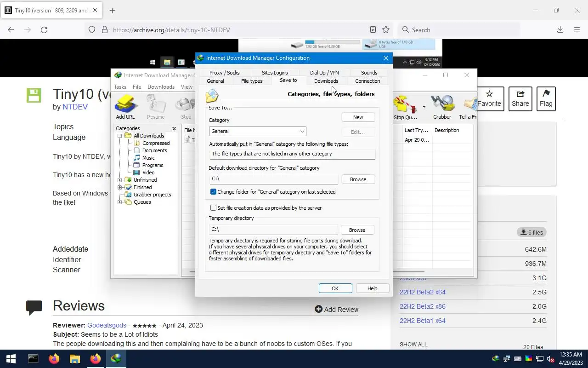Viewport: 588px width, 368px height.
Task: Switch to the Downloads tab
Action: [326, 81]
